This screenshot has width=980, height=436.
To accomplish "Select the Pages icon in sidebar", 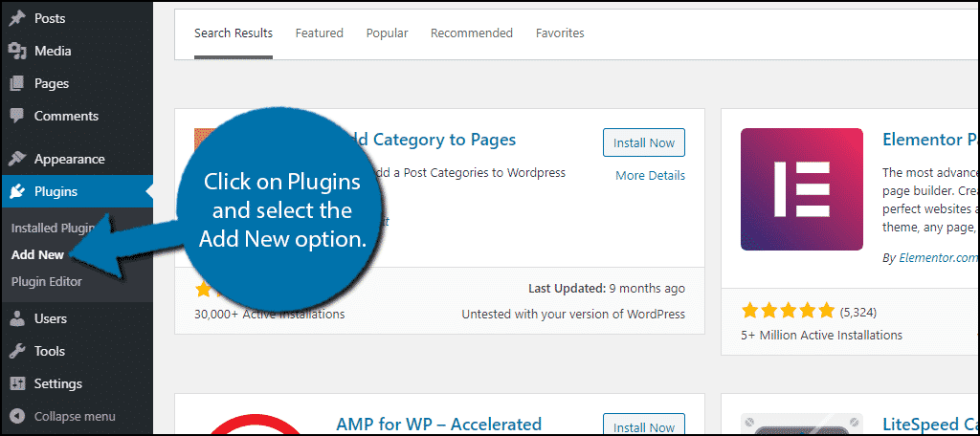I will pyautogui.click(x=17, y=84).
